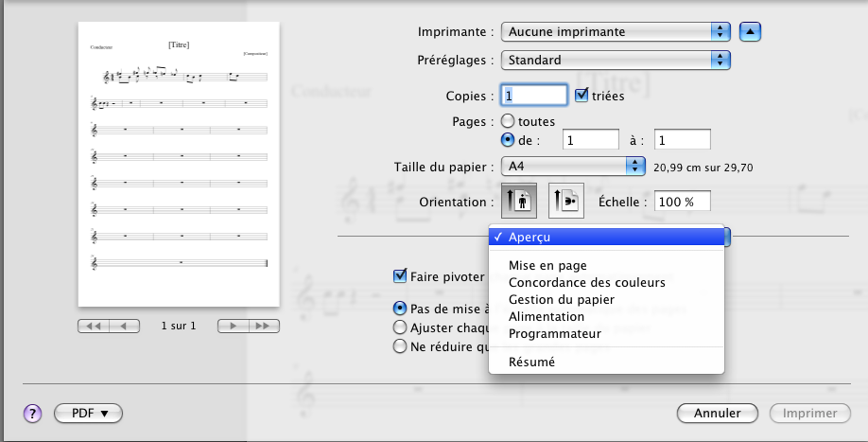868x442 pixels.
Task: Go to next preview page
Action: pos(234,326)
